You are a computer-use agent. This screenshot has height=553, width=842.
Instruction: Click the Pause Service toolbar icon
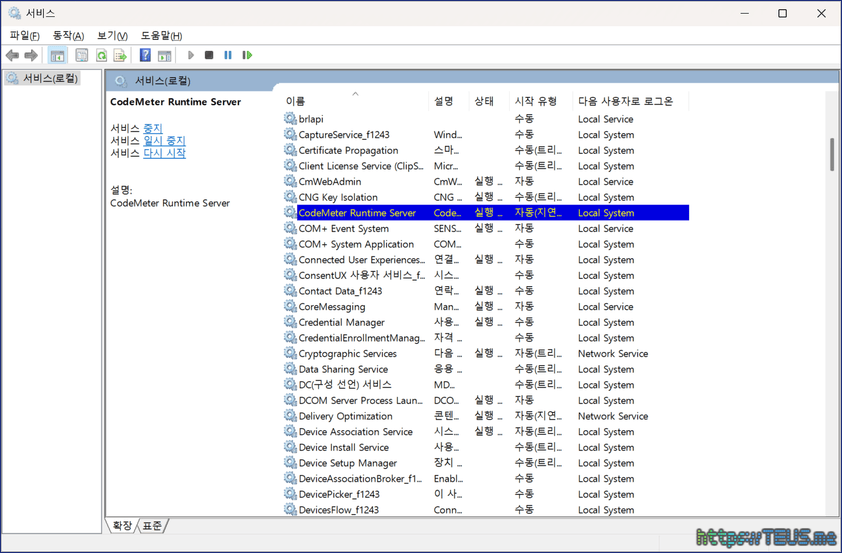pos(228,56)
